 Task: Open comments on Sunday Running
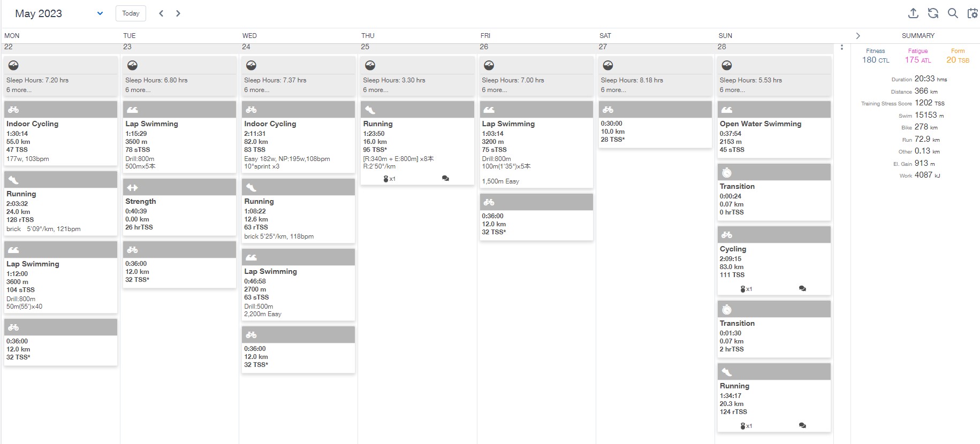(x=802, y=426)
